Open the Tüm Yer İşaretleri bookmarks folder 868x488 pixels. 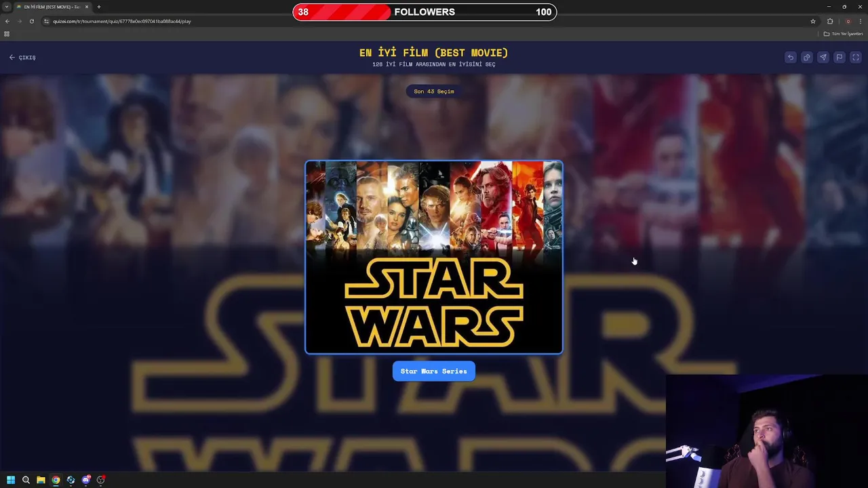click(844, 34)
